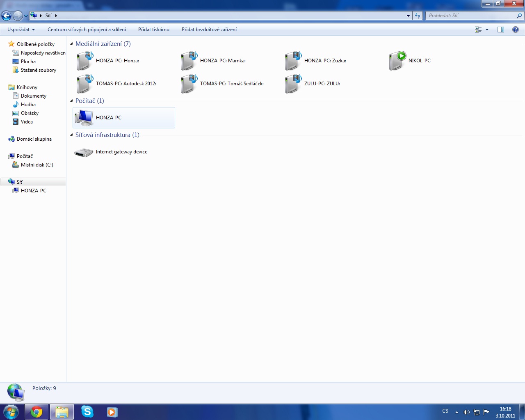Expand the Síť breadcrumb arrow in address bar
This screenshot has height=420, width=525.
(56, 16)
